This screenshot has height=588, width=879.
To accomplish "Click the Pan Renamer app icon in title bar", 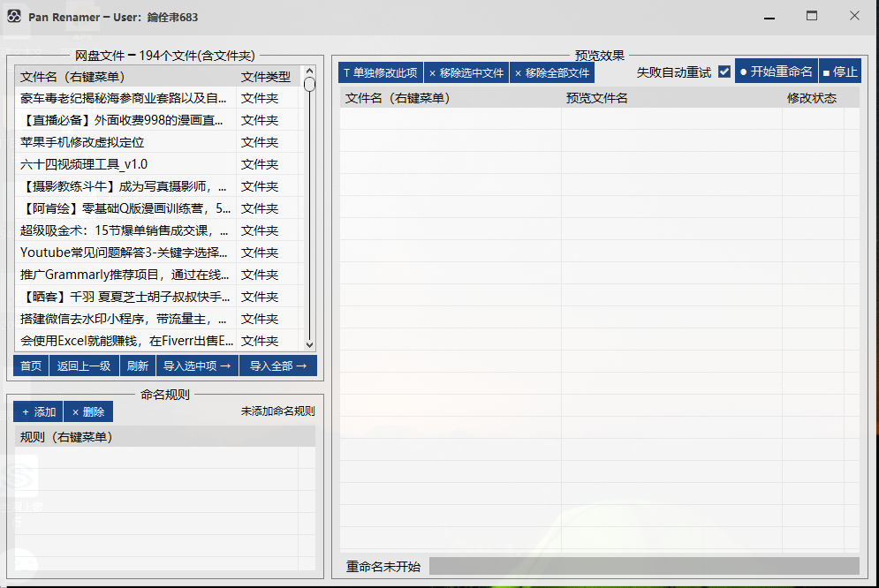I will [14, 17].
